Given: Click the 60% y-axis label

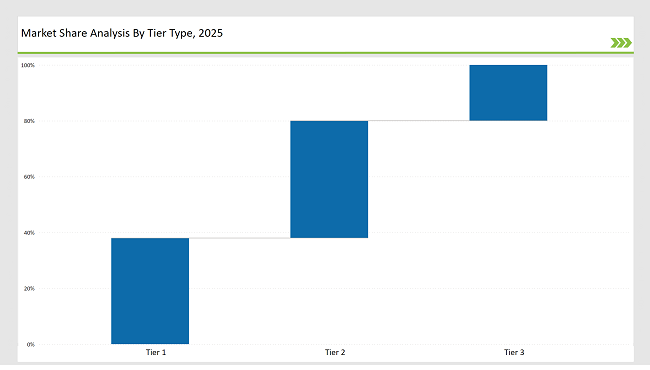Looking at the screenshot, I should point(29,177).
